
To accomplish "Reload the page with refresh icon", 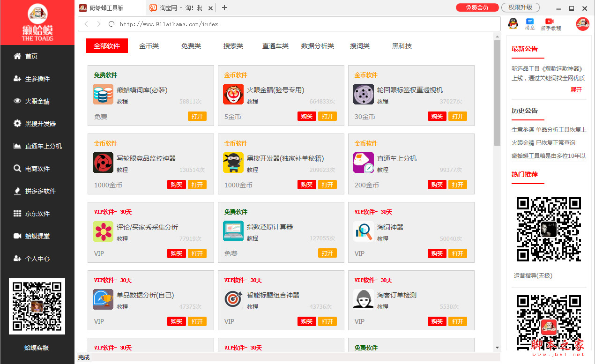I will click(111, 24).
